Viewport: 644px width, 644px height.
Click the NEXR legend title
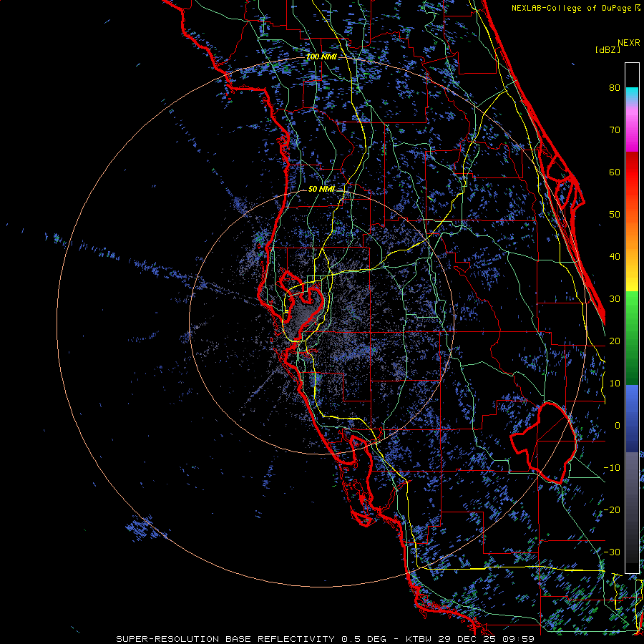tap(629, 43)
